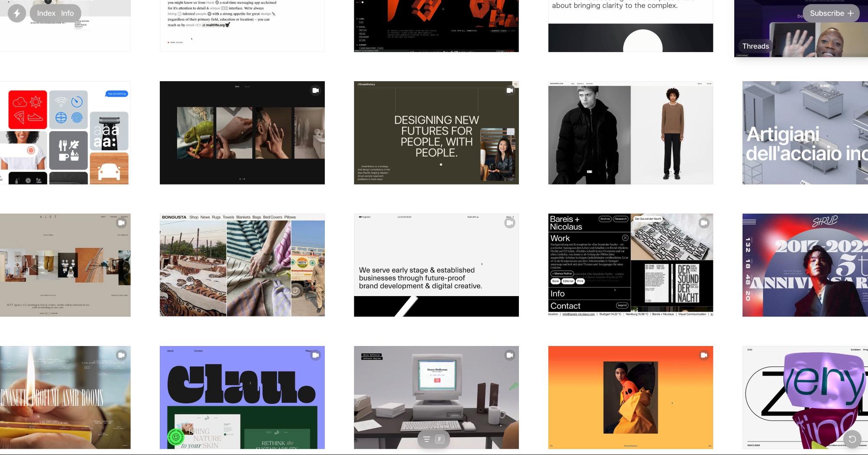Click the camera icon on the Bareis + Nicolaus thumbnail
The width and height of the screenshot is (868, 455).
coord(704,223)
